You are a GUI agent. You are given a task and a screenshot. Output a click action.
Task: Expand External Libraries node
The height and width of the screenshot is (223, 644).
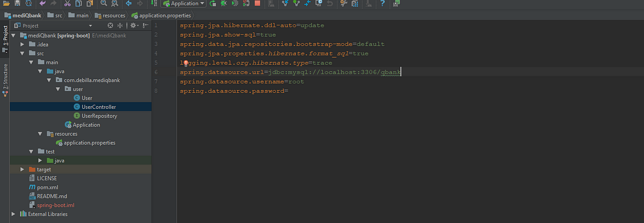13,214
